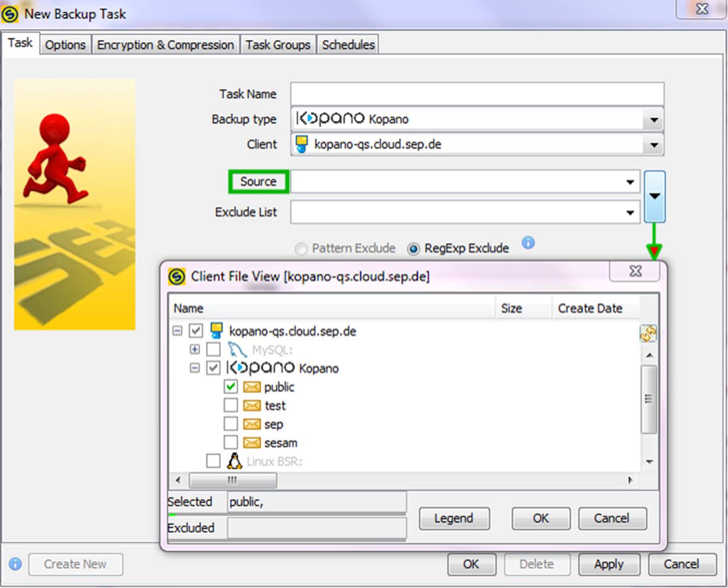
Task: Click Cancel in New Backup Task window
Action: [682, 564]
